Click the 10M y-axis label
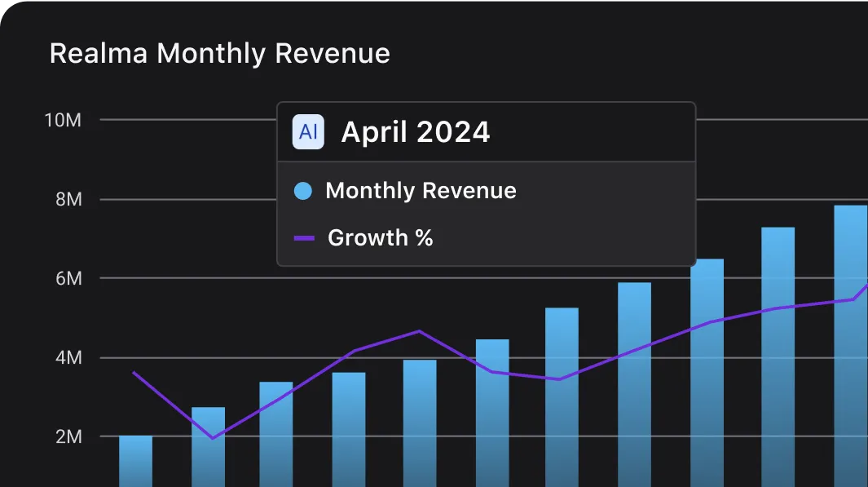The width and height of the screenshot is (868, 487). pyautogui.click(x=63, y=120)
